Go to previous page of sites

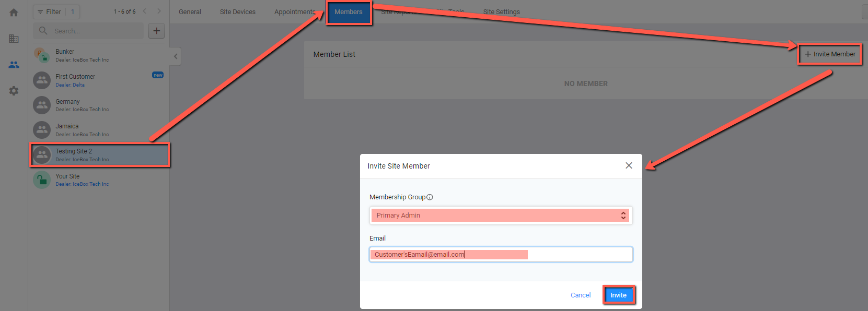tap(145, 11)
